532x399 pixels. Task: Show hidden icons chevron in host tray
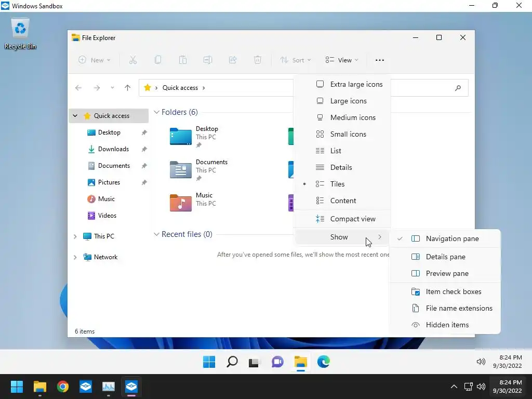click(454, 387)
